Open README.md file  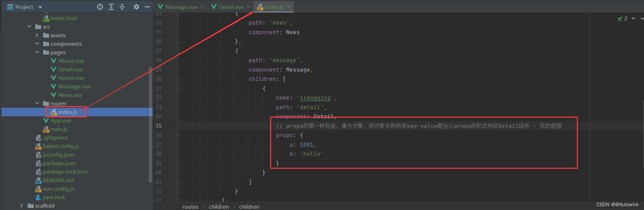tap(58, 180)
